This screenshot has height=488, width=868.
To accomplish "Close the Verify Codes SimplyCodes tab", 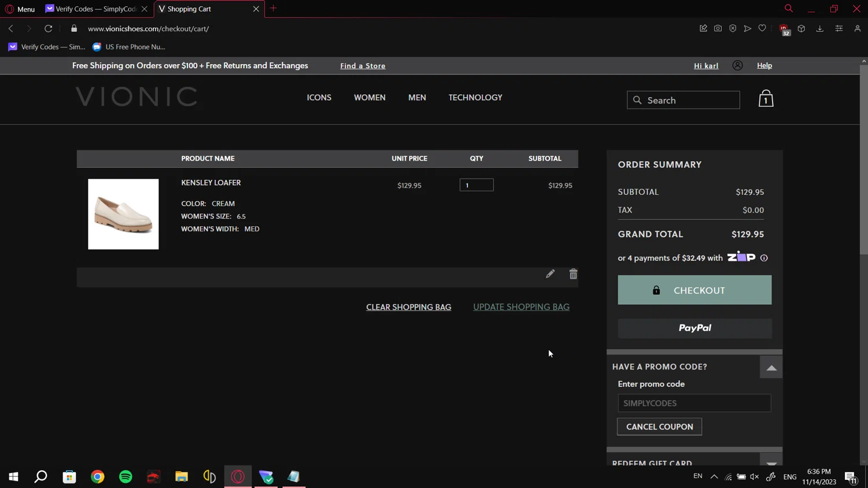I will (x=144, y=9).
